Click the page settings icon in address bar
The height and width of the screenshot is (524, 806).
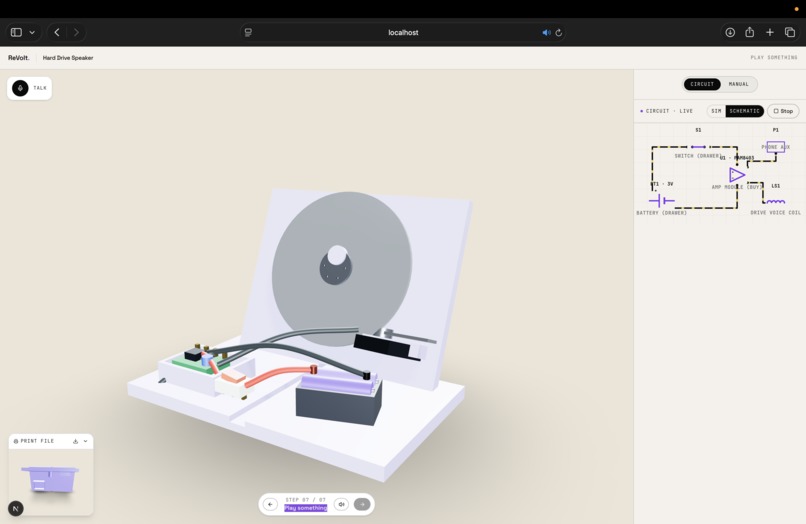[x=248, y=32]
